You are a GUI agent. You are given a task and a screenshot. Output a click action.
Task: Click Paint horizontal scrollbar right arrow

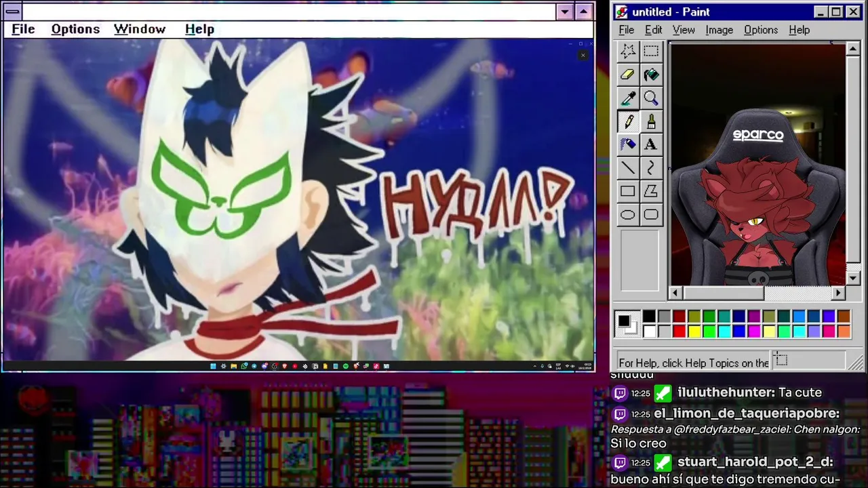tap(839, 293)
